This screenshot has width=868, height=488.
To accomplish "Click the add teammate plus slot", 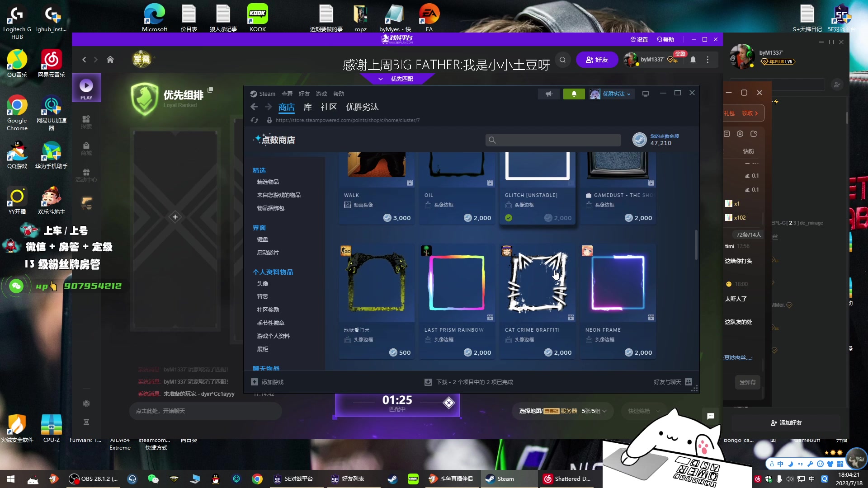I will pyautogui.click(x=175, y=217).
